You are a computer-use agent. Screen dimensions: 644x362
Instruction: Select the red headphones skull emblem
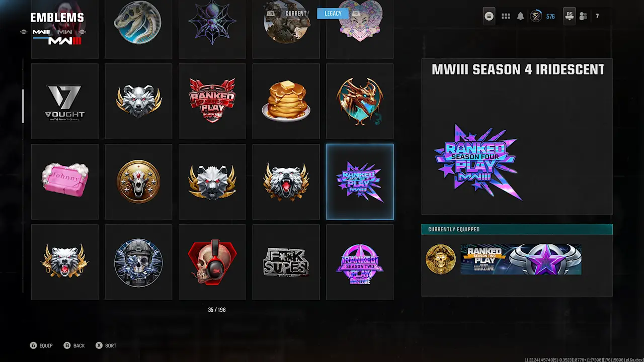pyautogui.click(x=212, y=262)
